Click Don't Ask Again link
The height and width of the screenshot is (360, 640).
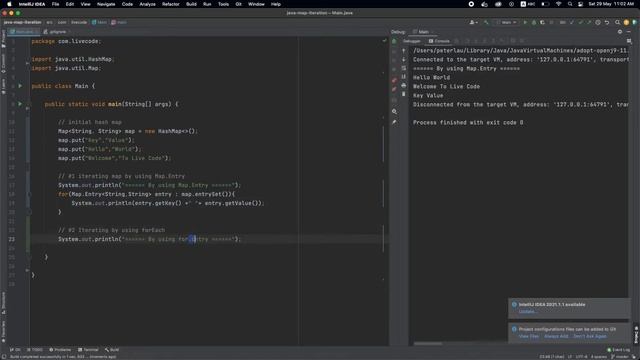[590, 336]
